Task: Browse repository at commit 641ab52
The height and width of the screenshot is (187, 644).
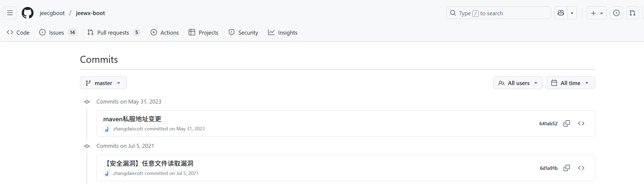Action: pyautogui.click(x=581, y=123)
